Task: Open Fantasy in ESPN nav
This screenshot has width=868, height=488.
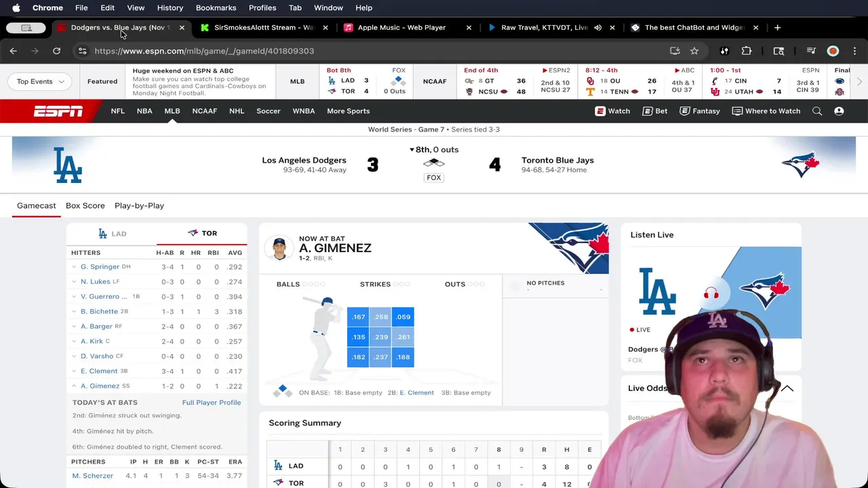Action: [700, 111]
